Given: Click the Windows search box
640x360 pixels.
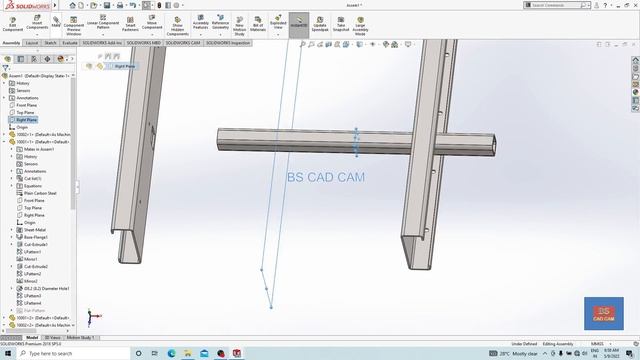Looking at the screenshot, I should (74, 353).
